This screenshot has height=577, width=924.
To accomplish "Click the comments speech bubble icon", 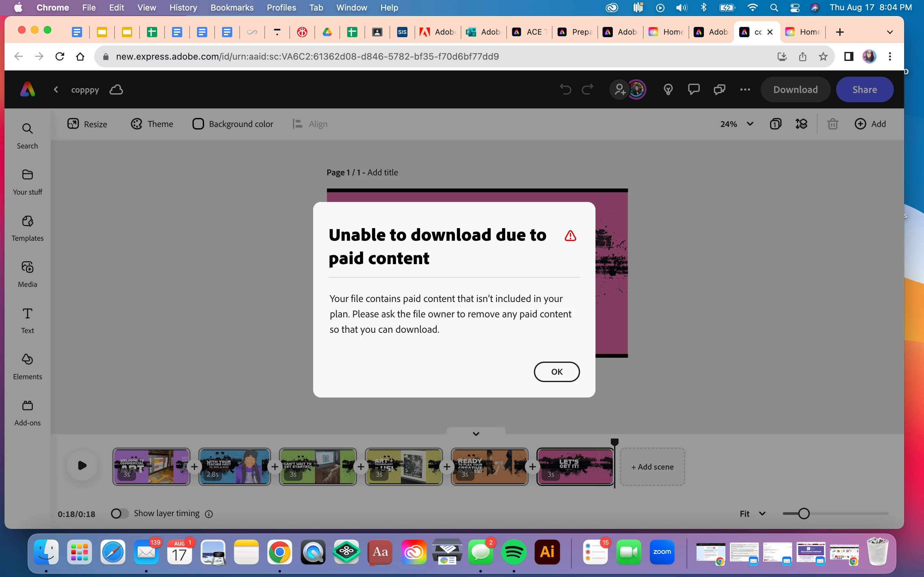I will 693,90.
